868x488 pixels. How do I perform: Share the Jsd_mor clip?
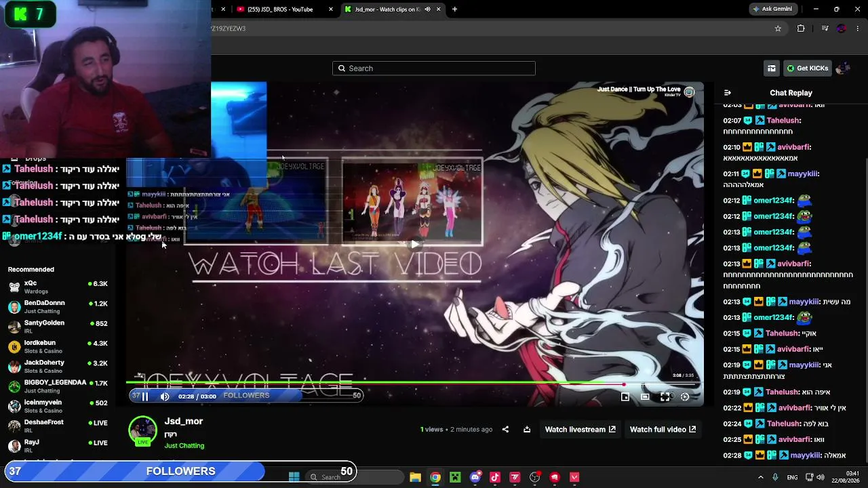tap(505, 429)
